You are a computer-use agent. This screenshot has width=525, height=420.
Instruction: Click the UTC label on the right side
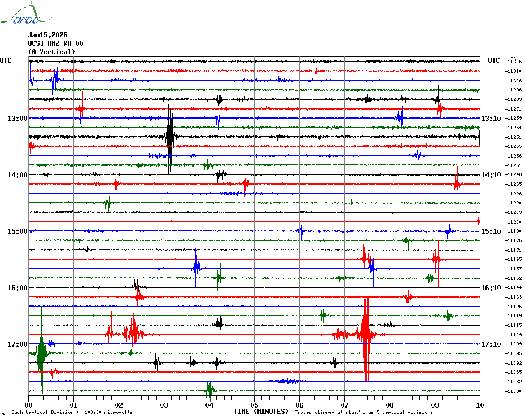[x=493, y=60]
